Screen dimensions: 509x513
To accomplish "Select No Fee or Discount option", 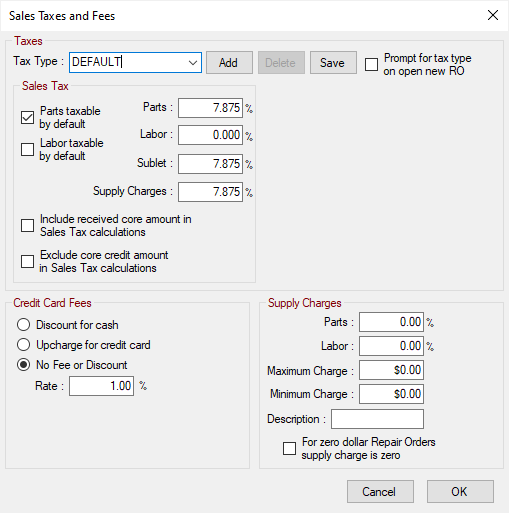I will [23, 365].
